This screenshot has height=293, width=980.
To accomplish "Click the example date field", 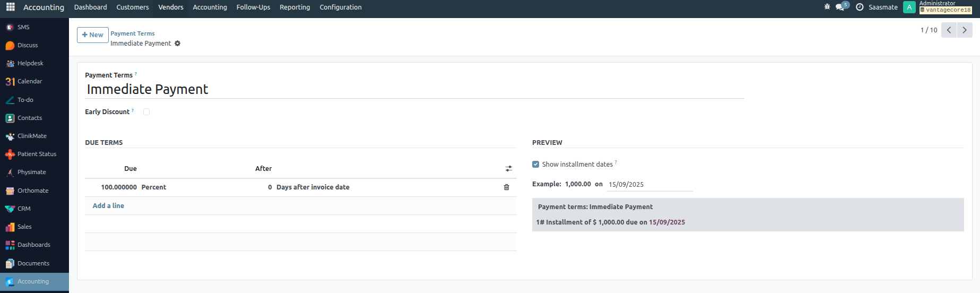I will (x=649, y=185).
